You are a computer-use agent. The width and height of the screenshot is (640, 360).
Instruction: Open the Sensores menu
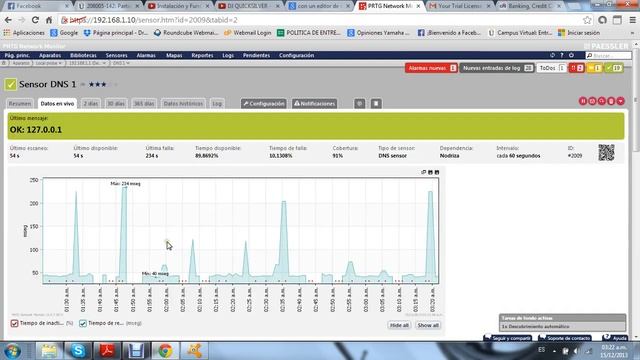116,55
